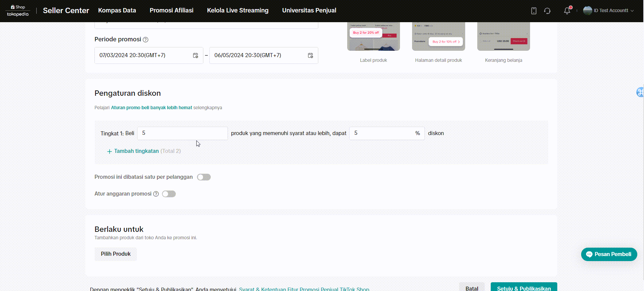This screenshot has height=291, width=644.
Task: Open Aturan promo beli banyak lebih hemat link
Action: [x=152, y=108]
